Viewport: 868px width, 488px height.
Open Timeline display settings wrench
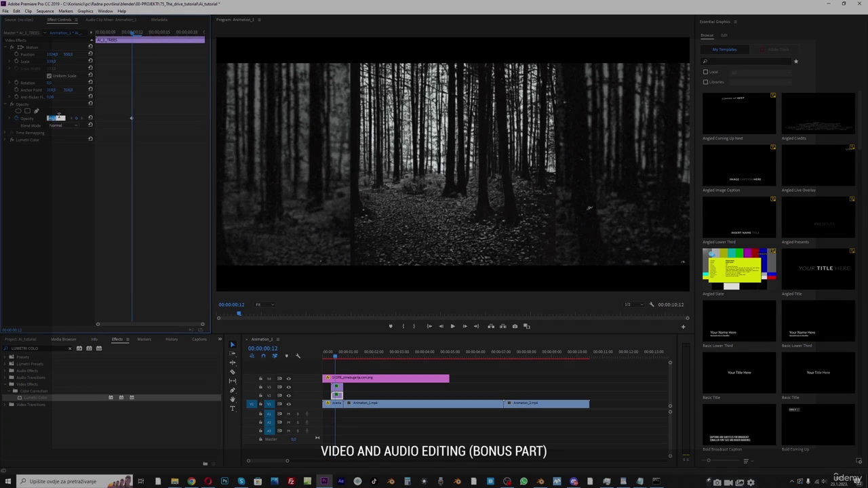(298, 356)
